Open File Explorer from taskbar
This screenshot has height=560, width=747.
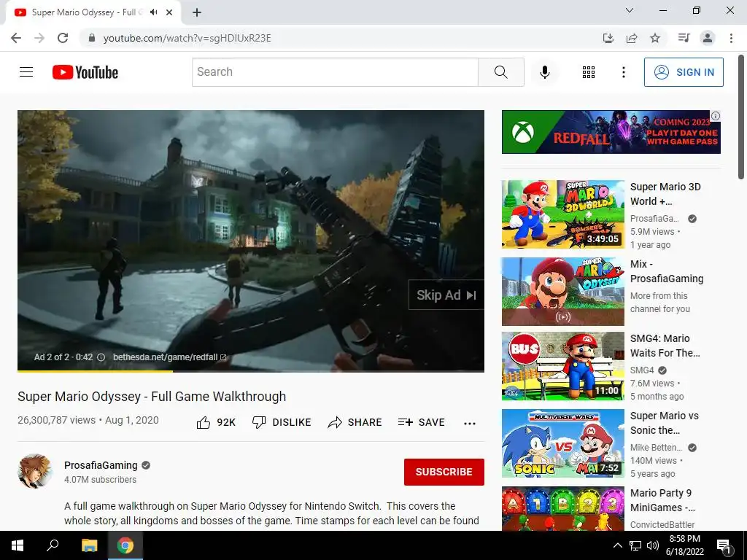pos(89,545)
